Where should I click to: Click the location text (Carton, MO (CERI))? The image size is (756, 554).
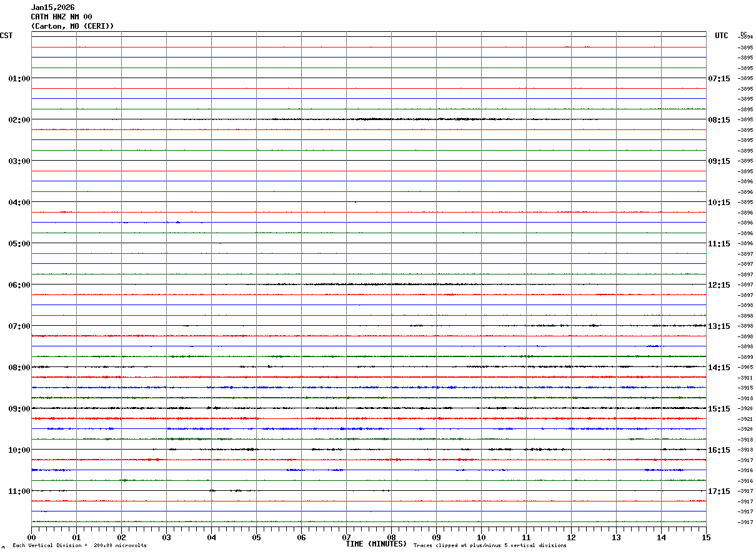click(x=72, y=26)
